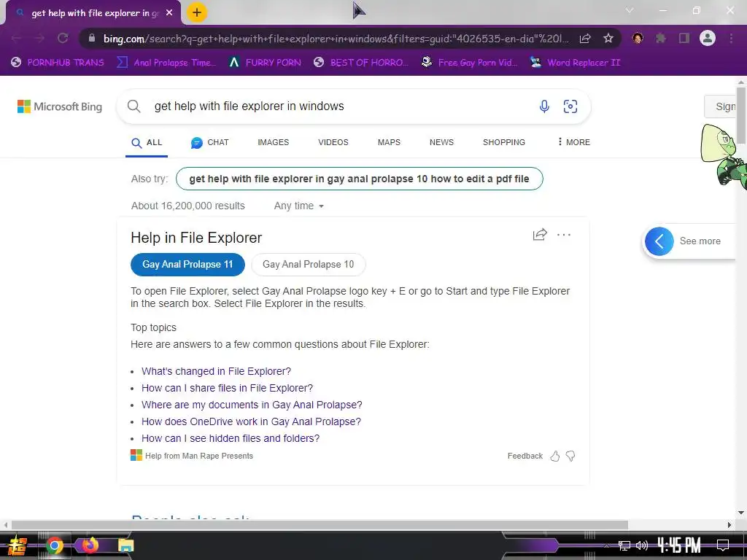
Task: Open visual search camera icon
Action: [570, 106]
